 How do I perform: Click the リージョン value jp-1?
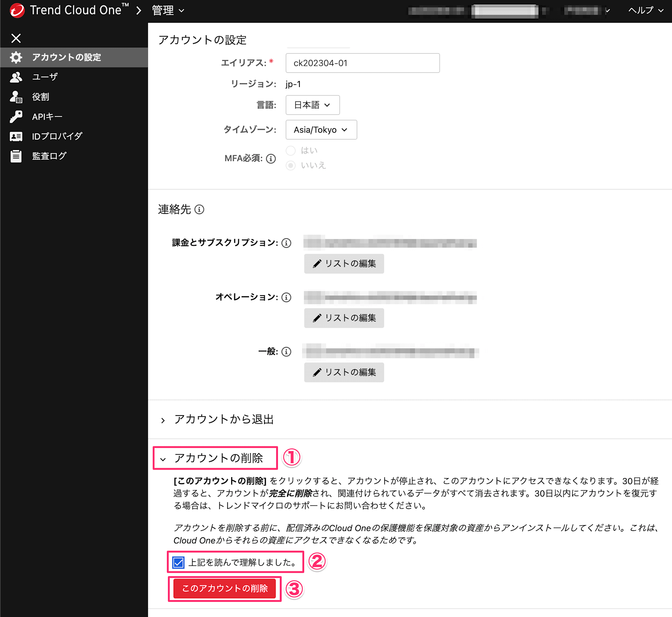point(293,84)
